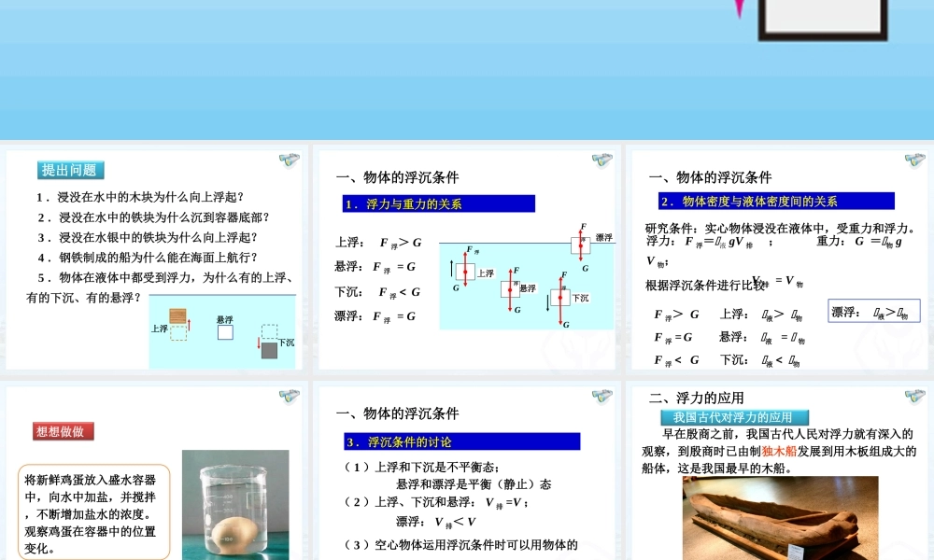
Task: Click the 研究条件 line on density slide
Action: pos(781,228)
